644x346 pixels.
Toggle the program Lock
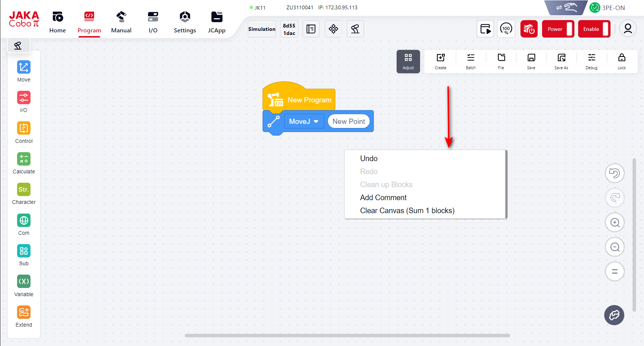coord(622,61)
